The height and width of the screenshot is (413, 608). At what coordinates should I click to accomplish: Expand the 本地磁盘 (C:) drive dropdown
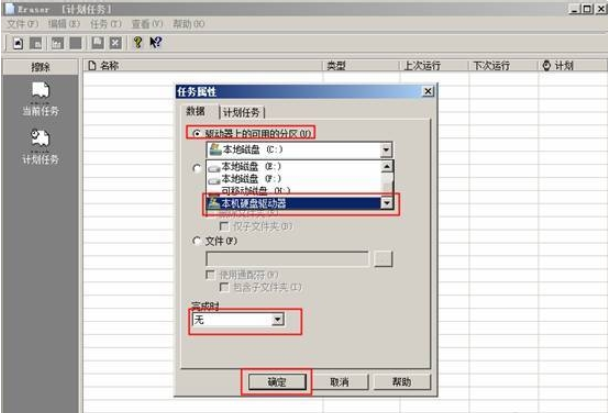(x=386, y=150)
